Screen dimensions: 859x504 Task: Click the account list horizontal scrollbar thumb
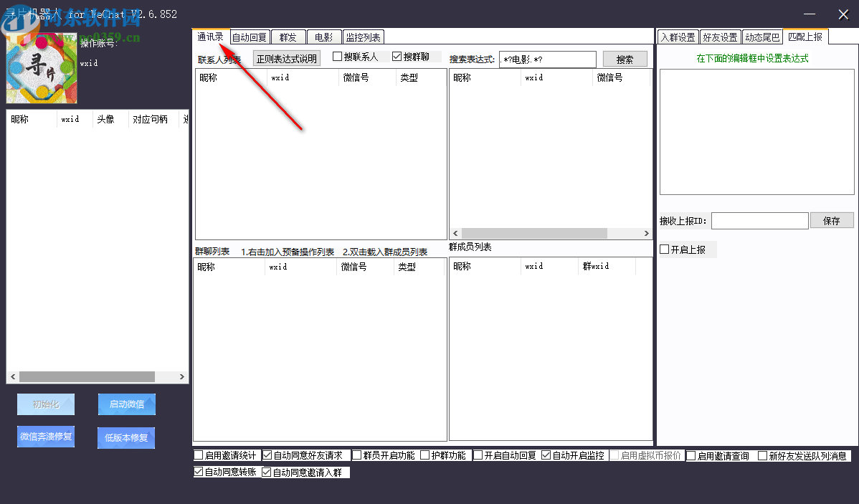coord(87,377)
